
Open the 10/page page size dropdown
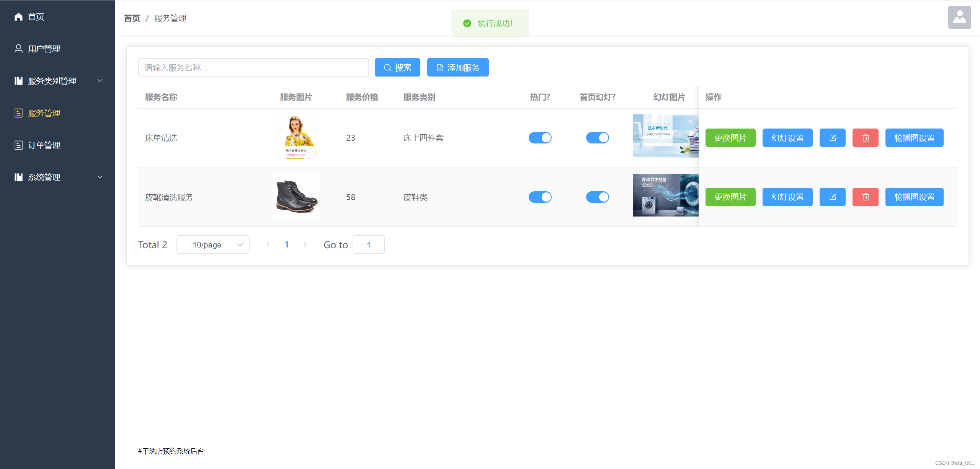tap(213, 244)
